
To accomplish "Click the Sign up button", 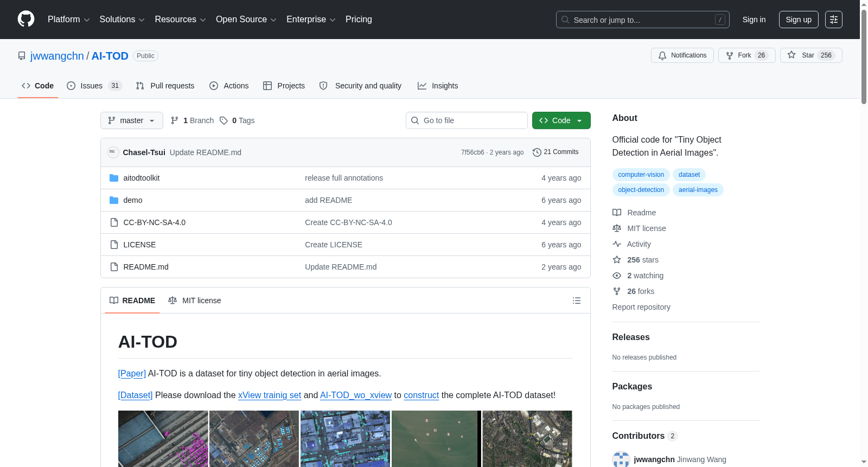I will [x=799, y=20].
